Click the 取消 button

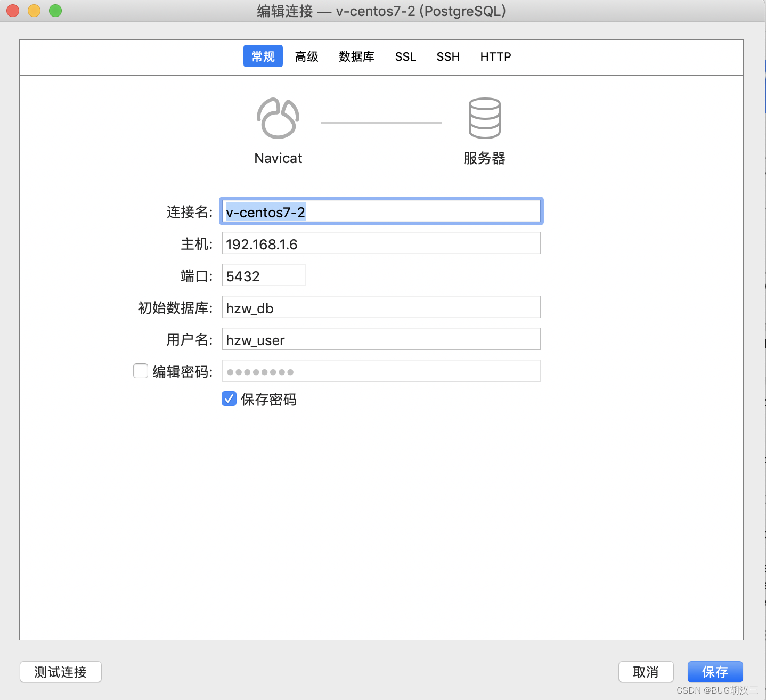point(646,672)
